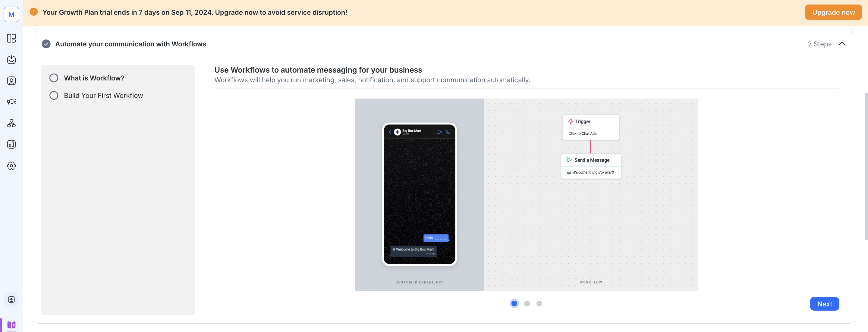Open the Broadcasts megaphone icon
The image size is (868, 332).
tap(11, 102)
